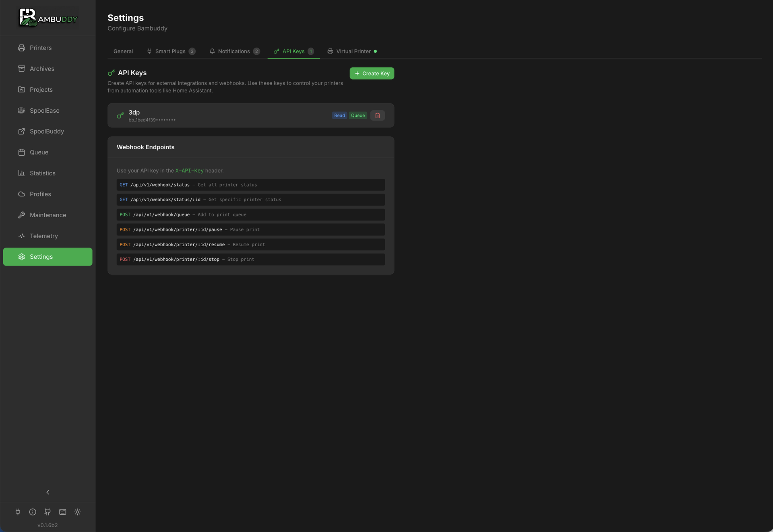
Task: Toggle the Read permission badge
Action: 339,115
